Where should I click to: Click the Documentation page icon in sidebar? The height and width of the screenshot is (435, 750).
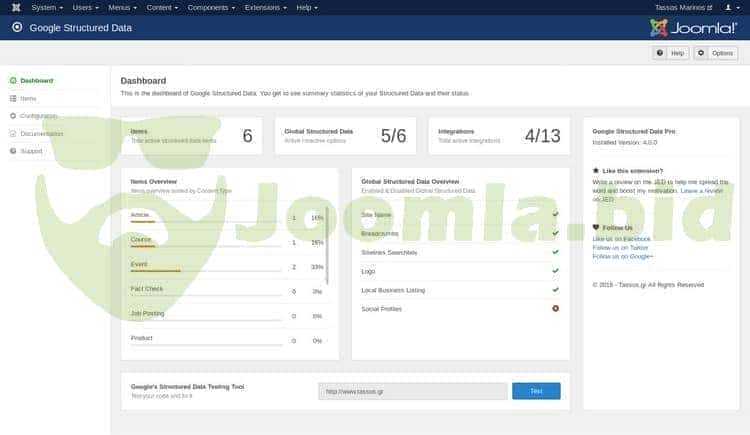pyautogui.click(x=13, y=134)
